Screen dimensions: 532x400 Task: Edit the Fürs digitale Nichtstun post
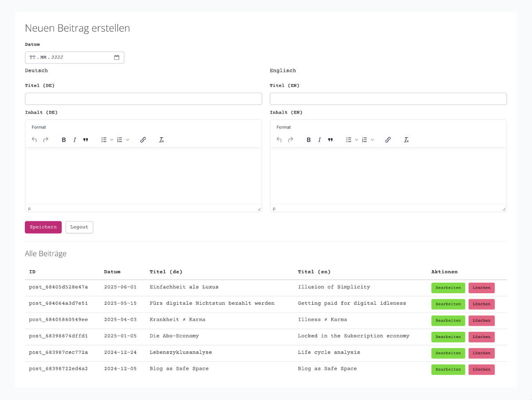point(448,304)
